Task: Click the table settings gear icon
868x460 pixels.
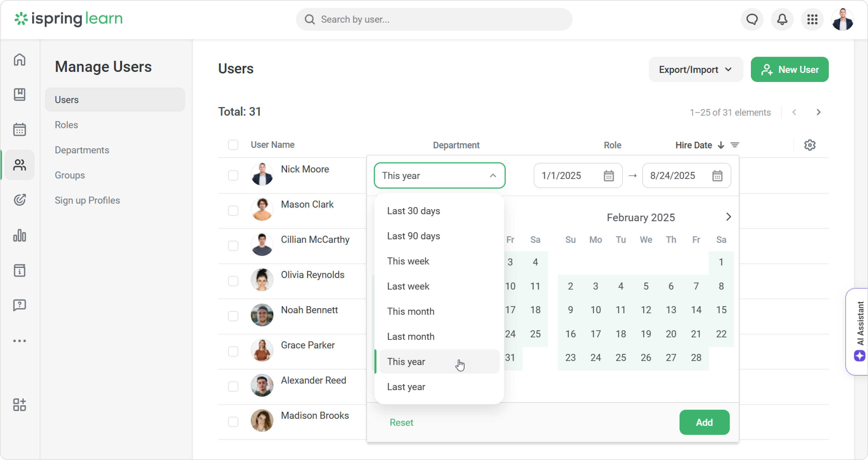Action: 810,145
